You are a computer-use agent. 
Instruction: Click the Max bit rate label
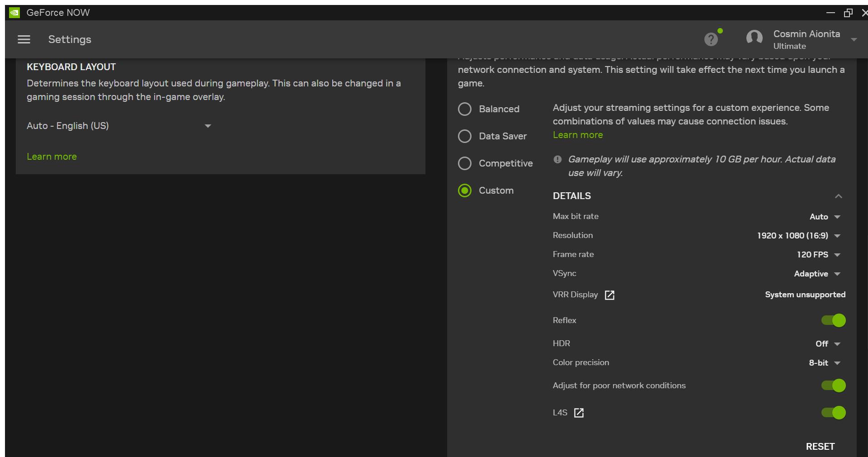[x=576, y=216]
